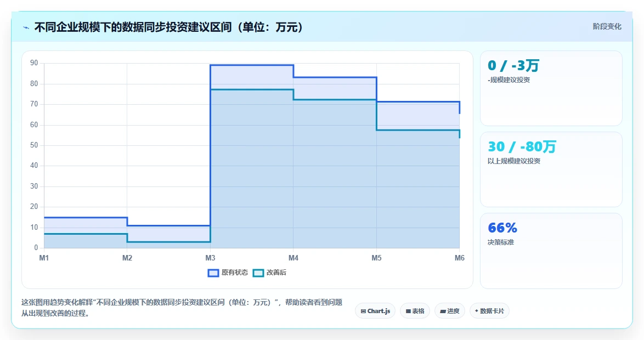The width and height of the screenshot is (644, 340).
Task: Click the 以上规模建议投资 card label
Action: pyautogui.click(x=514, y=161)
